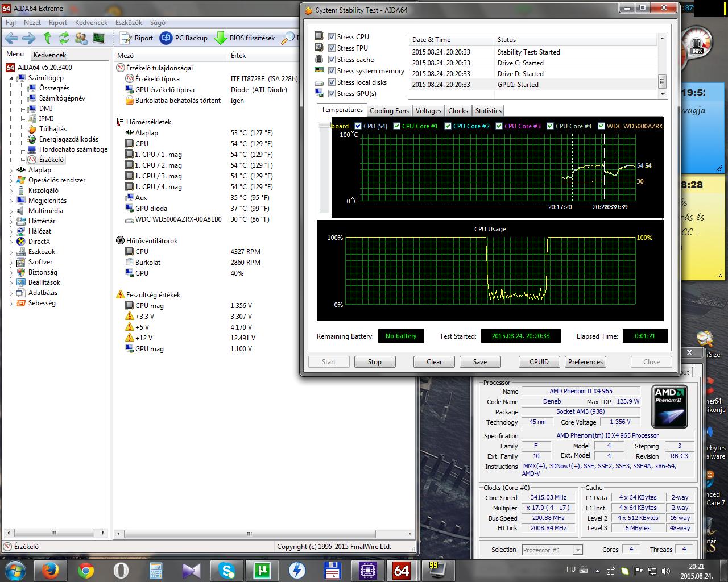Open the CPU-Z chip taskbar icon
This screenshot has width=728, height=582.
pos(367,570)
